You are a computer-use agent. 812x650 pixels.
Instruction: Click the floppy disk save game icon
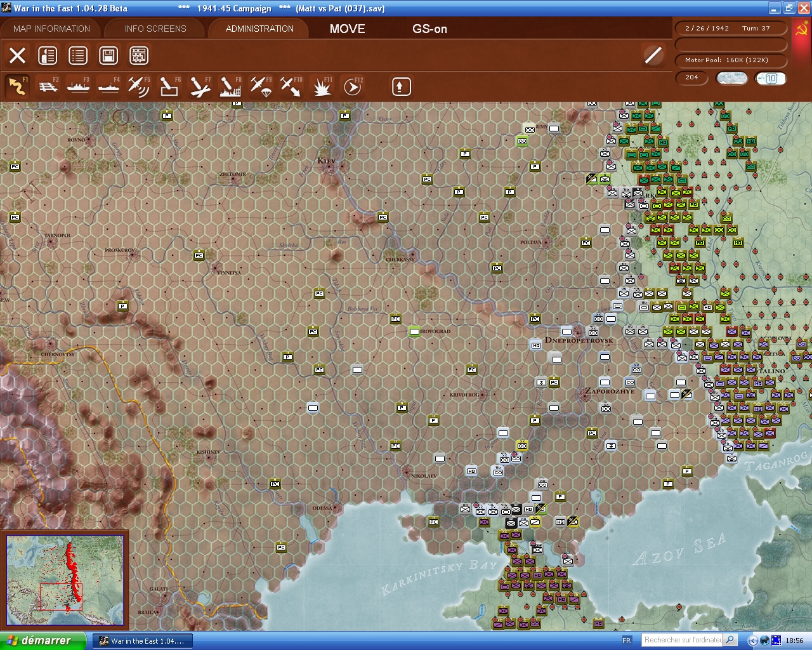(x=108, y=55)
